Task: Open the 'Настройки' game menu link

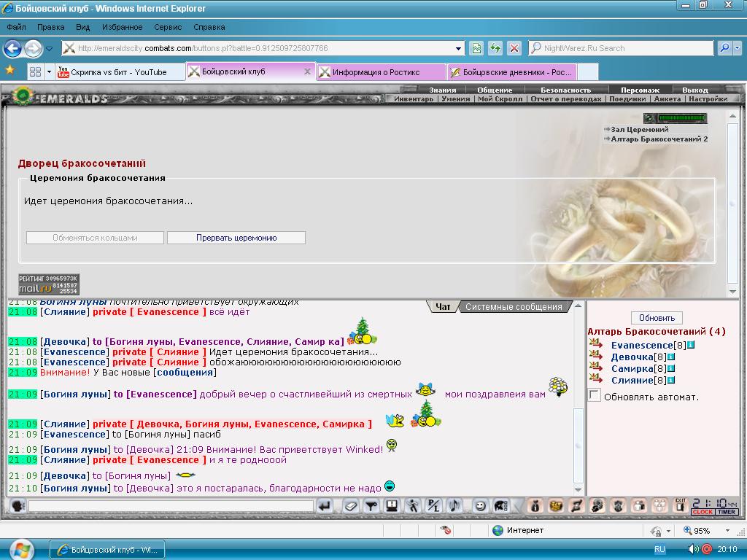Action: click(708, 99)
